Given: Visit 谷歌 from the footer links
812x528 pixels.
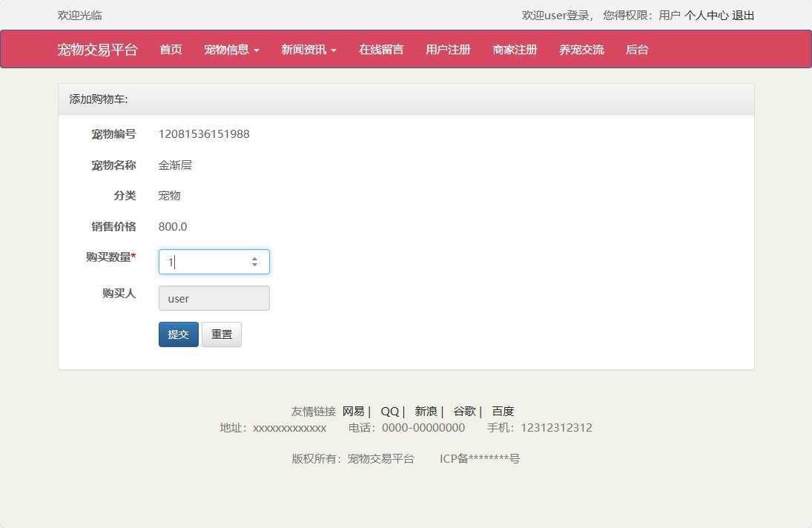Looking at the screenshot, I should (x=465, y=411).
